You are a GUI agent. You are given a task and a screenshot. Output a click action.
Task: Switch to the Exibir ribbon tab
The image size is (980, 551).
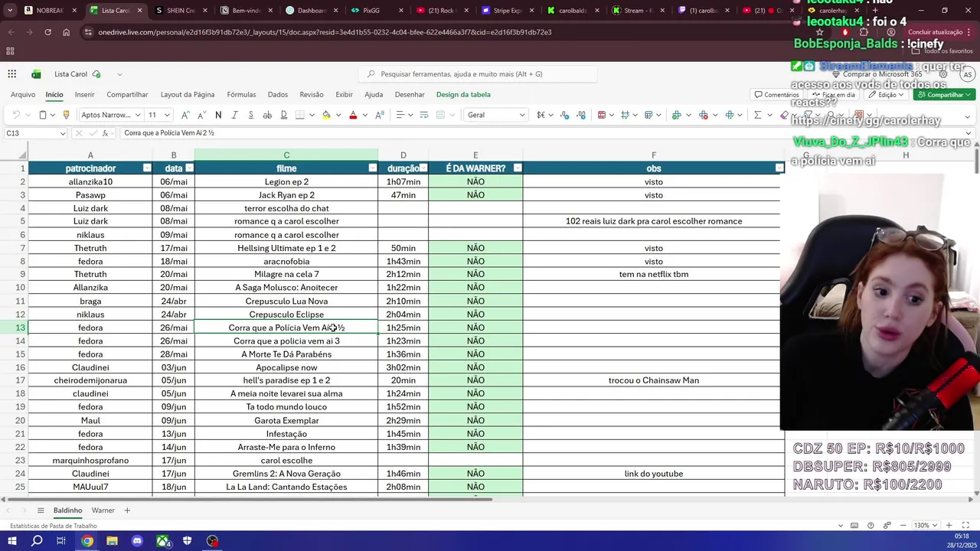tap(345, 94)
